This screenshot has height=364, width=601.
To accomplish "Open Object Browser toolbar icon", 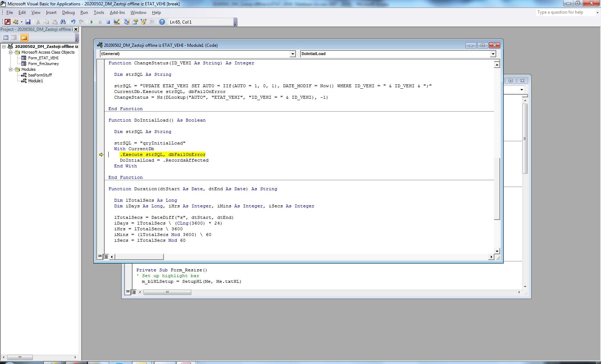I will pos(143,22).
